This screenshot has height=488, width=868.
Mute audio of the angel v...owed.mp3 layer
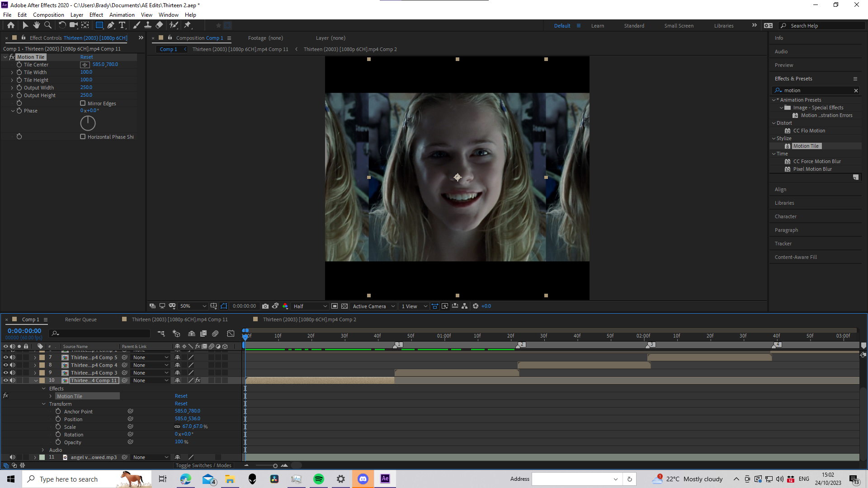coord(13,457)
